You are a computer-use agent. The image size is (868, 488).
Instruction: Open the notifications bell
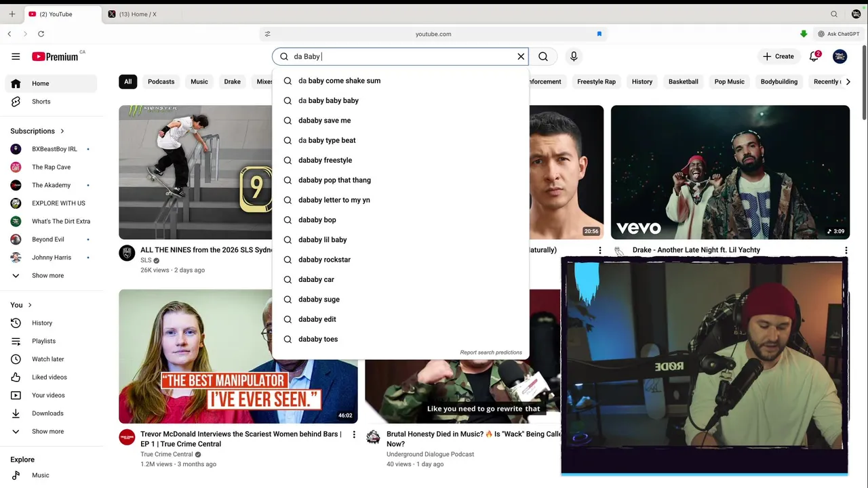[814, 57]
